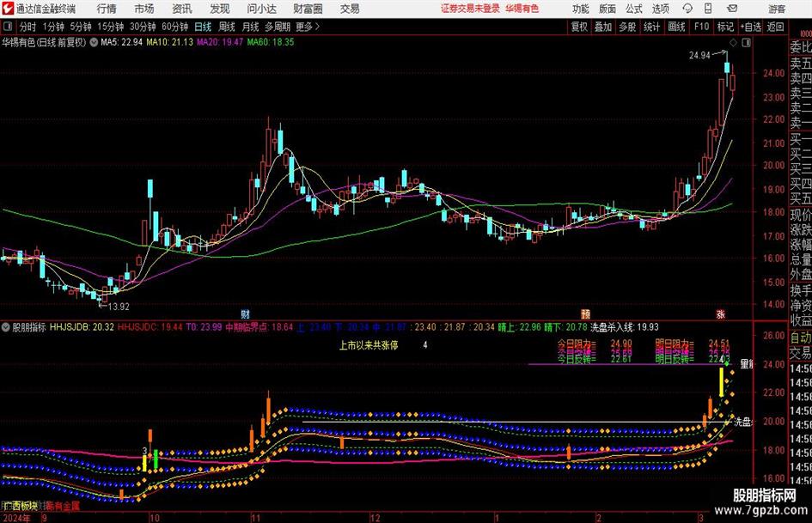The height and width of the screenshot is (523, 812).
Task: Switch to 周线 weekly period
Action: (x=226, y=27)
